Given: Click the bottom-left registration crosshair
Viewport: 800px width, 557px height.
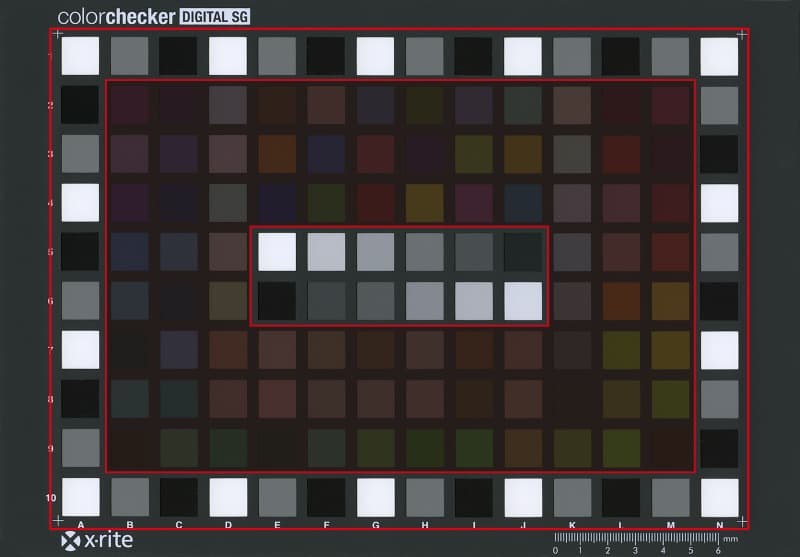Looking at the screenshot, I should [58, 521].
